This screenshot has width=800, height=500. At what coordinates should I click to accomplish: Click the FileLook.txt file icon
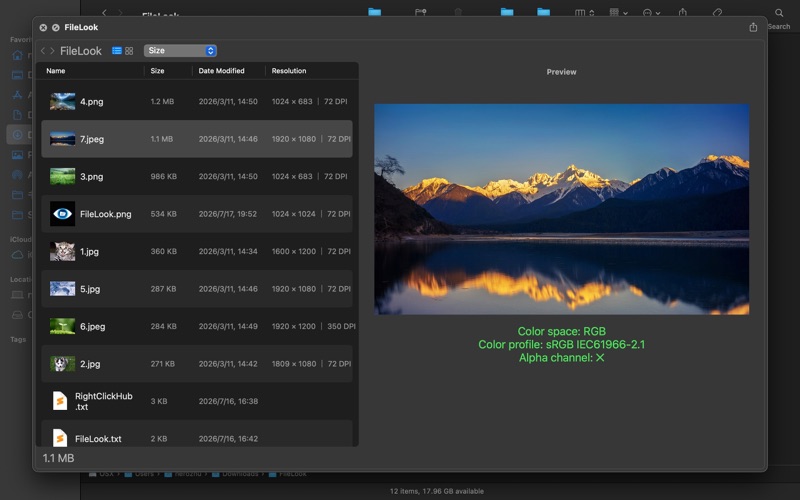click(x=60, y=438)
